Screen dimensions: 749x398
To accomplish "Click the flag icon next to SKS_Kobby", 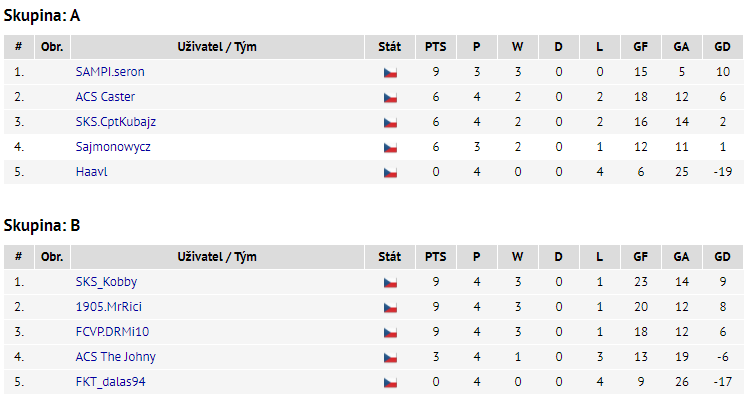I will (390, 282).
